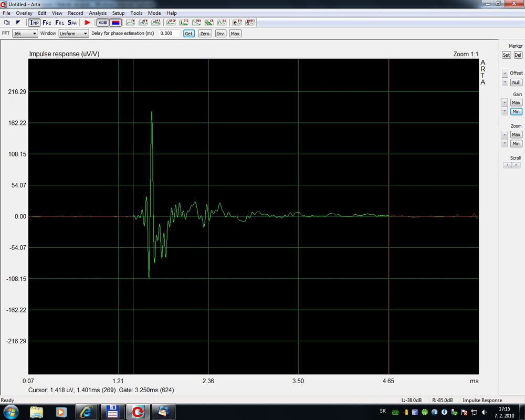Open the FFT size dropdown showing 16k
Screen dimensions: 525x420
click(x=25, y=34)
